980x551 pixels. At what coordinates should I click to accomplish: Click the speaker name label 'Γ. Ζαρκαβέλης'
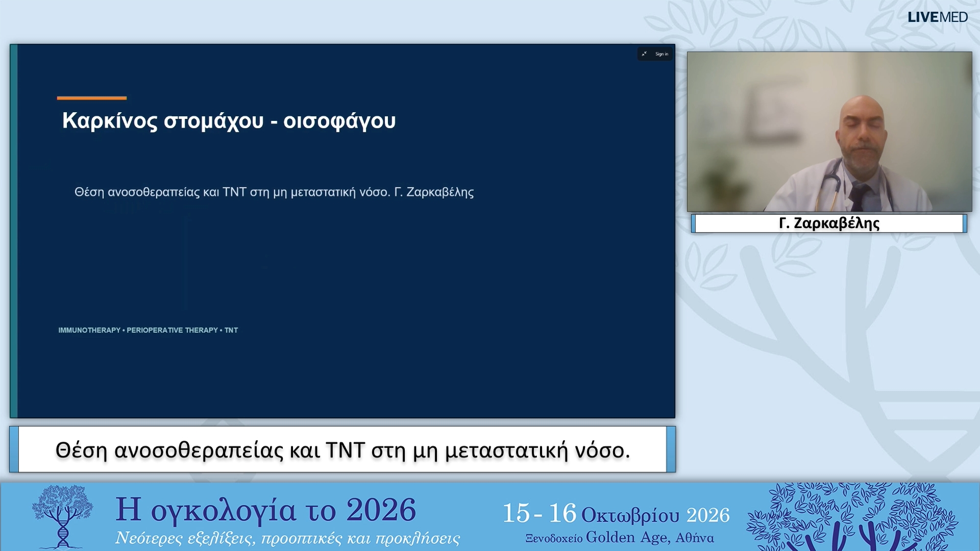click(829, 223)
